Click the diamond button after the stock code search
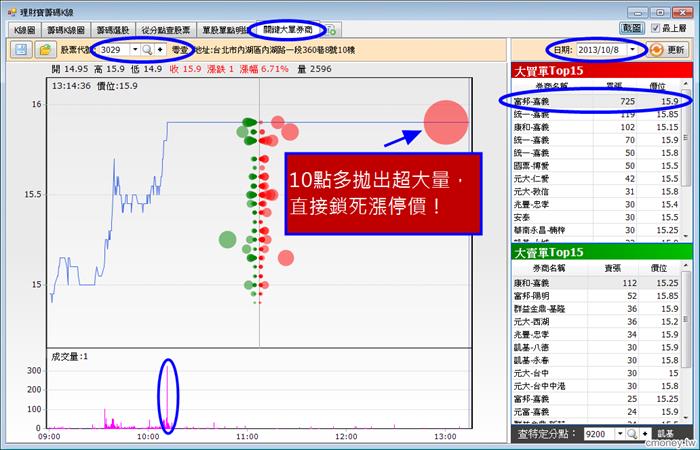Image resolution: width=700 pixels, height=450 pixels. tap(160, 50)
